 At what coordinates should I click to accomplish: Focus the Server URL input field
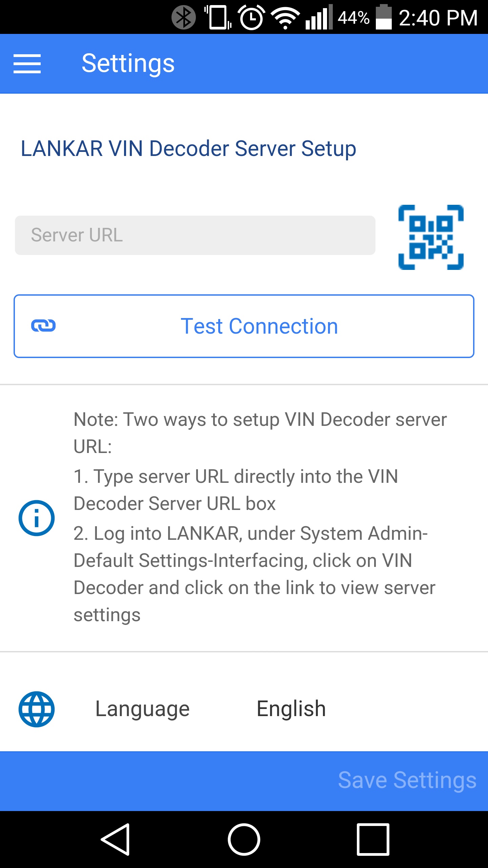pyautogui.click(x=195, y=235)
